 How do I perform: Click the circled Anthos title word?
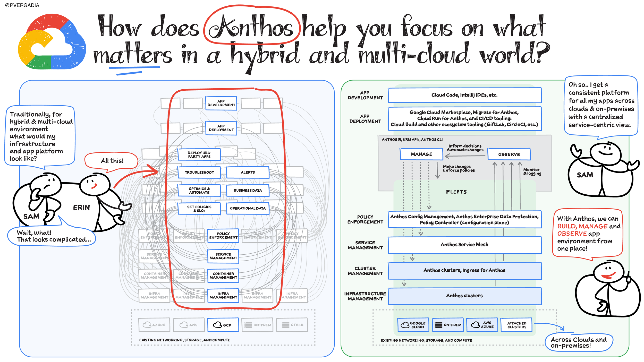pos(252,25)
